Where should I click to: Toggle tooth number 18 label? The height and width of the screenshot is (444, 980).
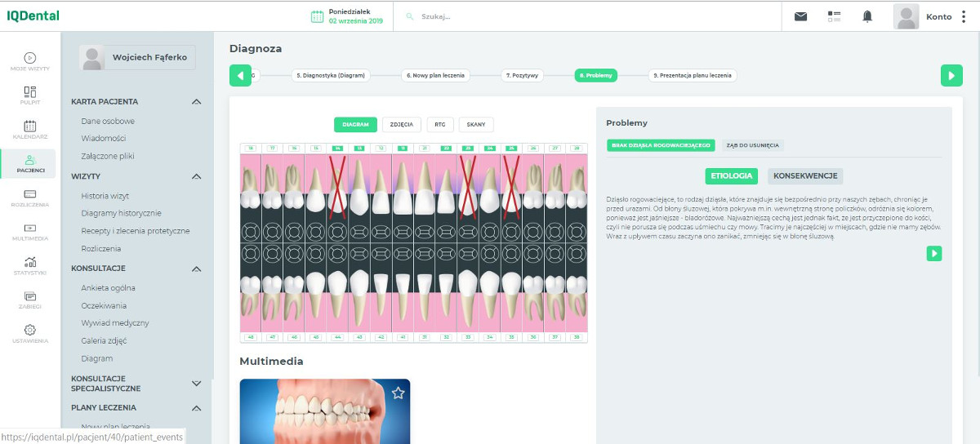click(x=251, y=149)
